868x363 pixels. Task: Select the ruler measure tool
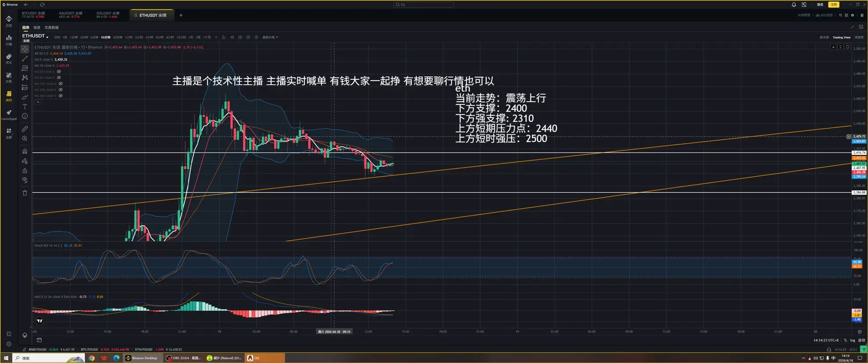point(25,129)
